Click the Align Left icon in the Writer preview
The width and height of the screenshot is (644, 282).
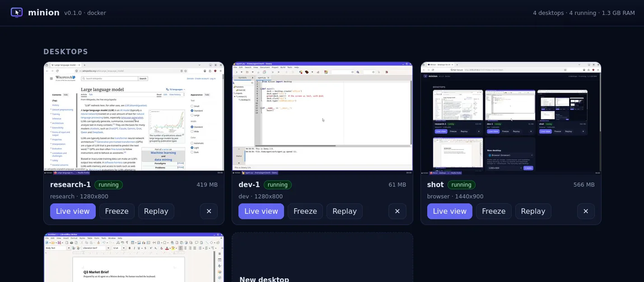[x=181, y=248]
